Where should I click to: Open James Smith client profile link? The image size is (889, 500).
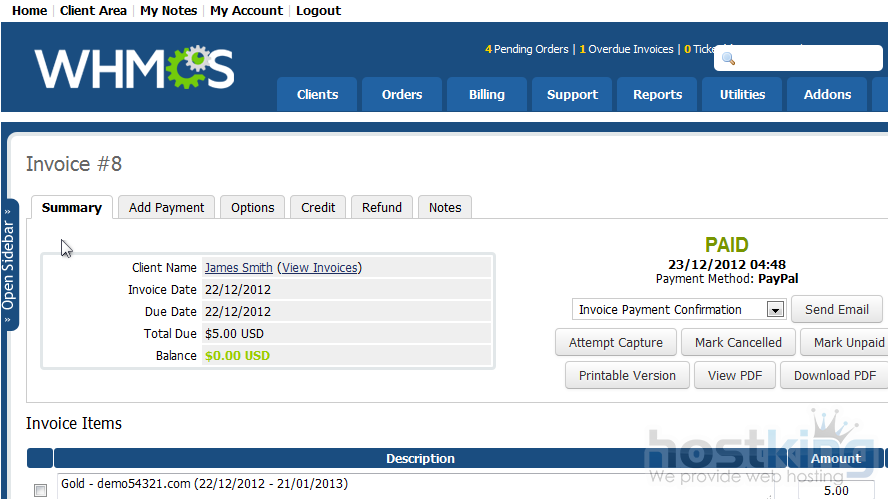(238, 268)
